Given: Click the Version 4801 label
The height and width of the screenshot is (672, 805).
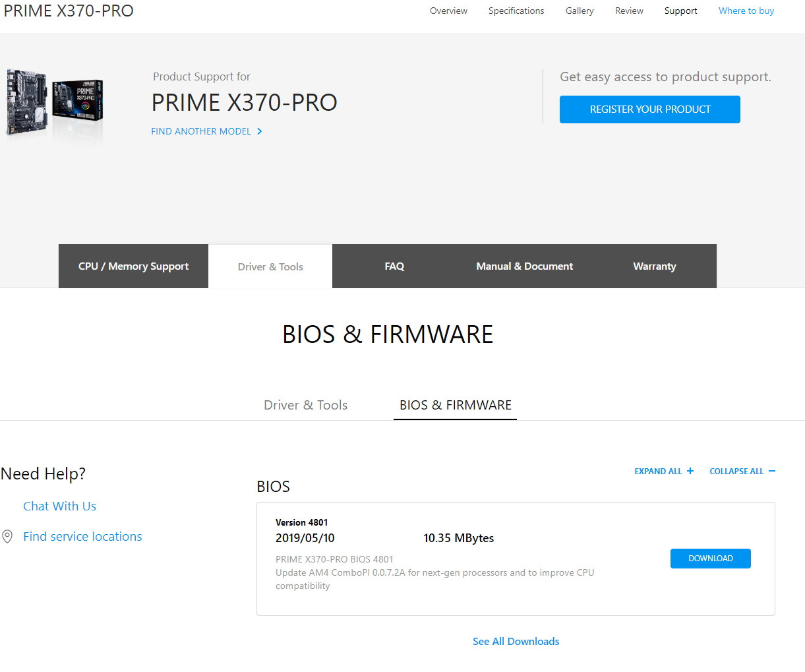Looking at the screenshot, I should click(301, 522).
